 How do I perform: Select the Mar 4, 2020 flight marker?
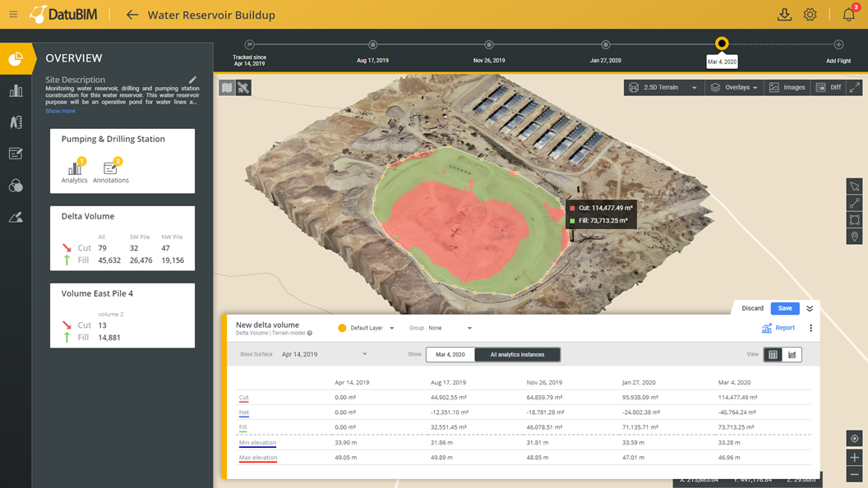[x=722, y=44]
